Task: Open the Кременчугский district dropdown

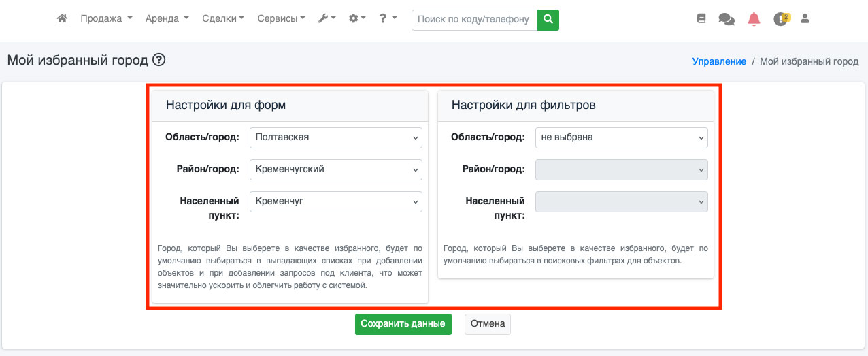Action: (335, 169)
